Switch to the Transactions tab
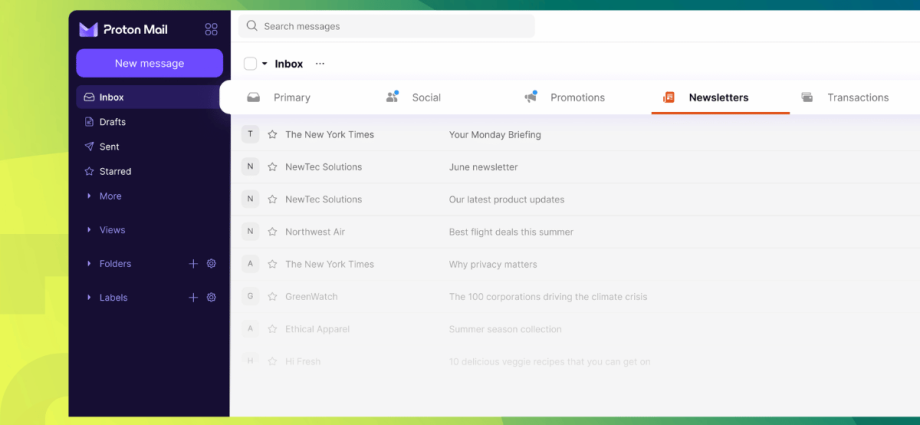 coord(858,97)
